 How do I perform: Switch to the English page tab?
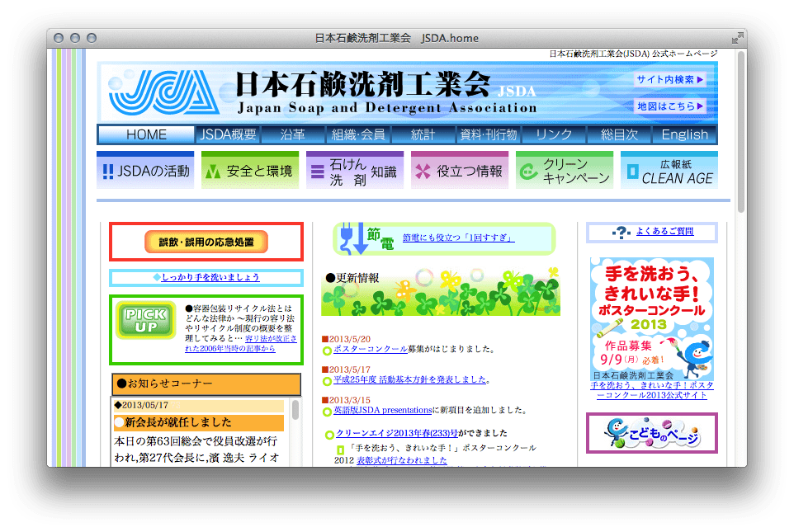(685, 134)
